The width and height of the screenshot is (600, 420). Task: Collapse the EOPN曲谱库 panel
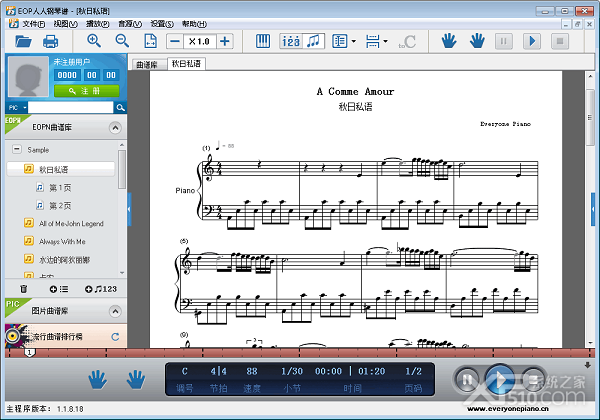coord(115,128)
